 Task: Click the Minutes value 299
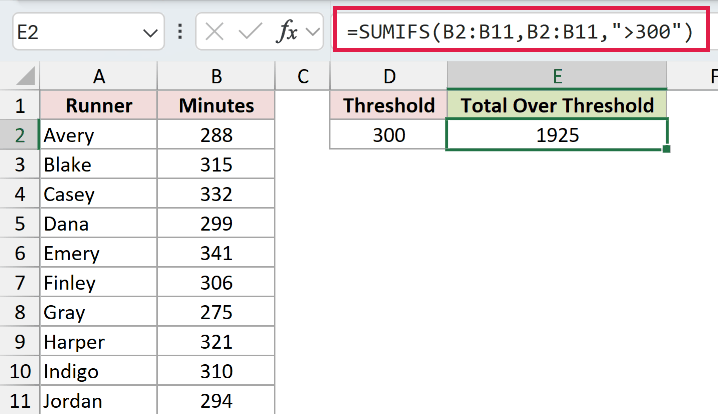click(x=216, y=224)
